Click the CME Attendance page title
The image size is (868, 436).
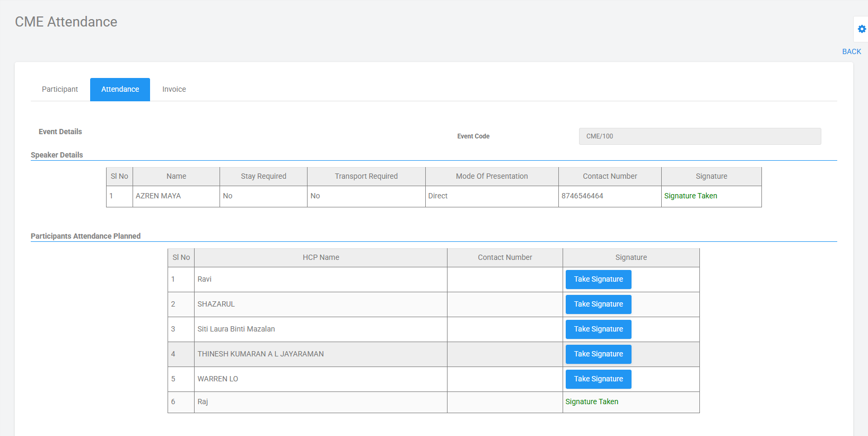[66, 22]
